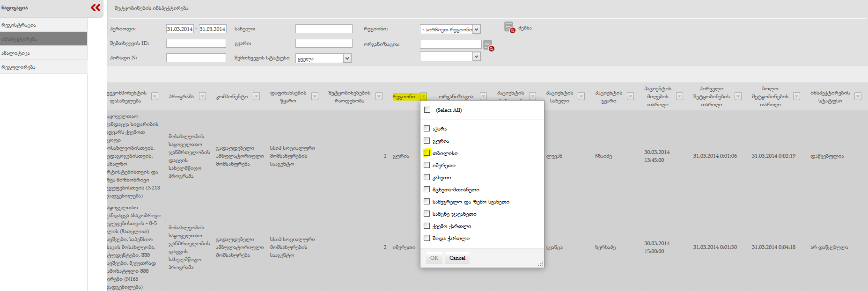Viewport: 868px width, 291px height.
Task: Click the ორგანიზაცია lookup icon beside the field
Action: tap(488, 45)
